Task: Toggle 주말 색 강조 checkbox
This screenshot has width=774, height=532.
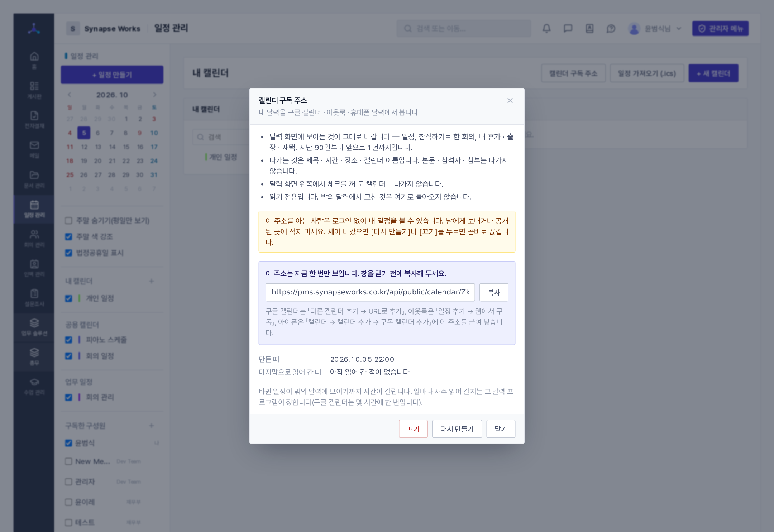Action: click(x=68, y=237)
